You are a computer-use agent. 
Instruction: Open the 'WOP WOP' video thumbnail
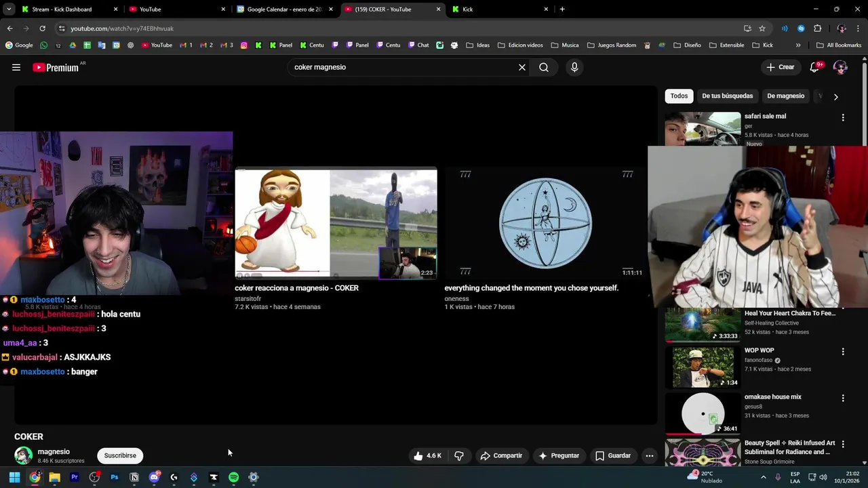point(703,367)
